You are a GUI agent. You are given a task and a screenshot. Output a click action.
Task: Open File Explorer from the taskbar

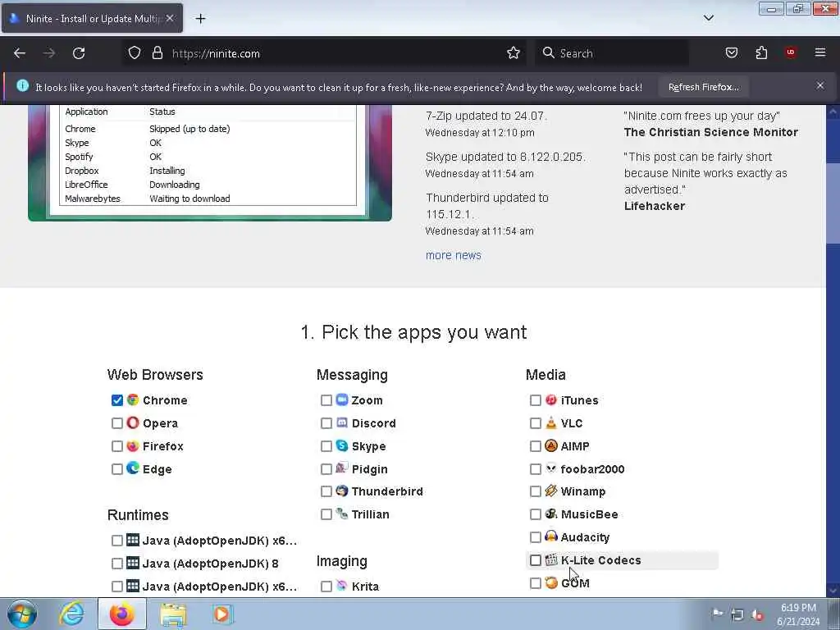[x=173, y=614]
